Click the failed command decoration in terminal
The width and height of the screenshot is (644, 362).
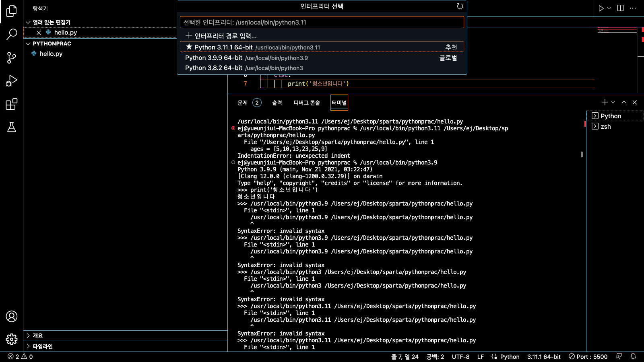click(x=233, y=128)
